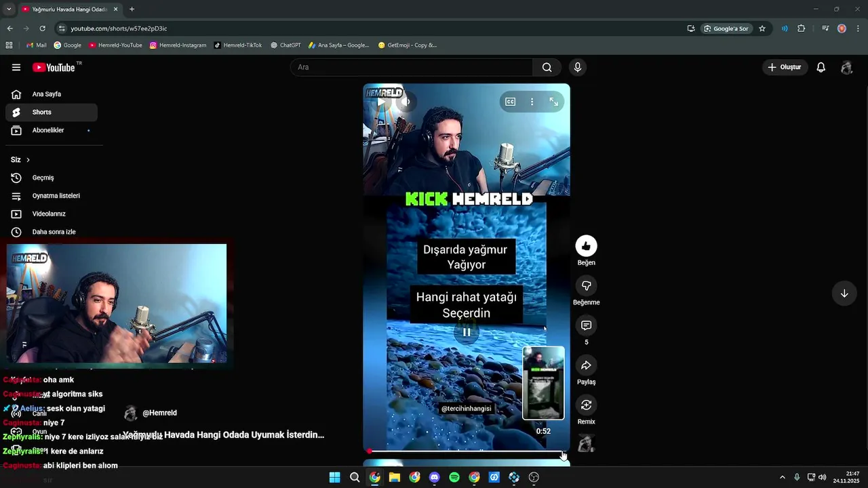Open Geçmiş history page
Screen dimensions: 868x488
(52, 178)
